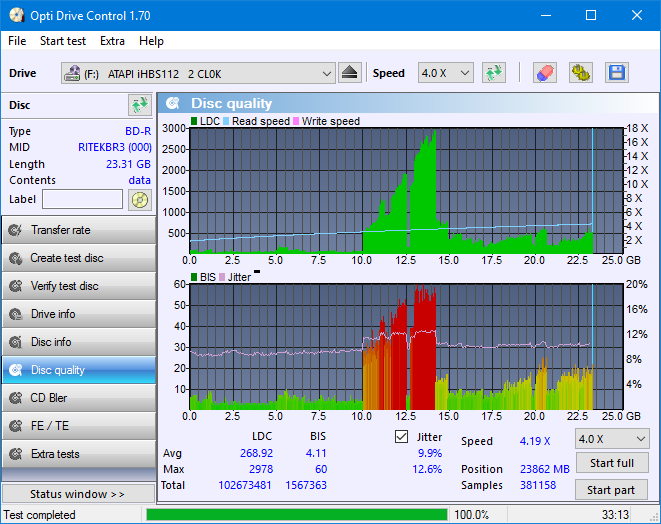Click the Extra tests sidebar icon
Image resolution: width=661 pixels, height=524 pixels.
16,454
